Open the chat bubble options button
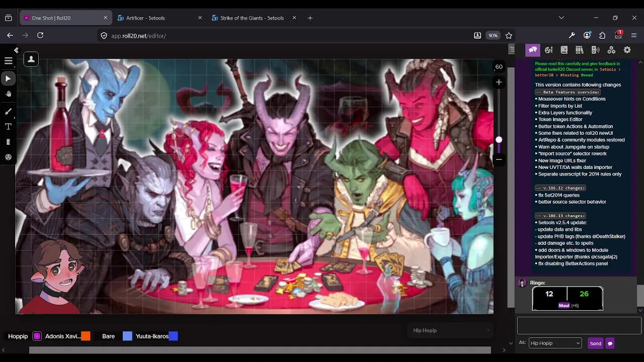The image size is (644, 362). [x=610, y=343]
